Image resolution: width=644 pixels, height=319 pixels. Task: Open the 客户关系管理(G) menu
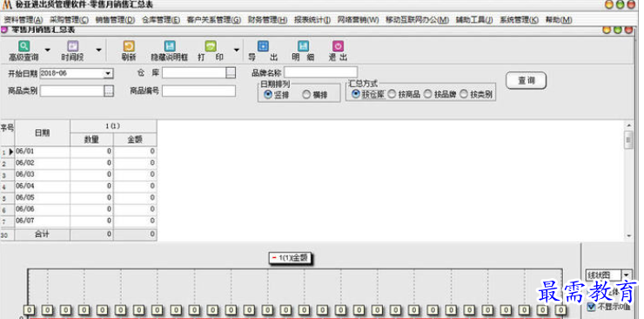point(213,20)
